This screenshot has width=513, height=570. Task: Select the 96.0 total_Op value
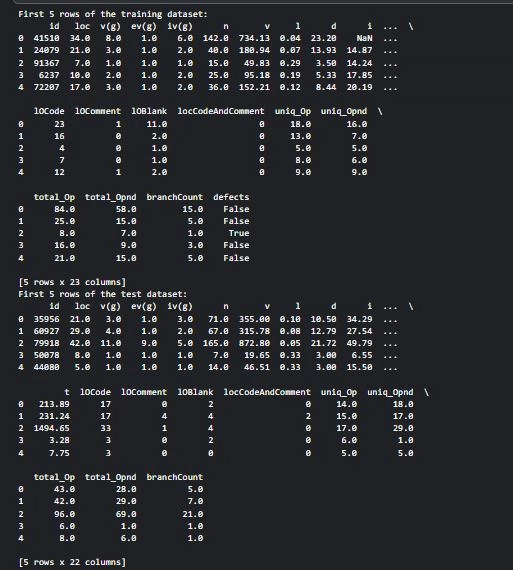[x=64, y=514]
